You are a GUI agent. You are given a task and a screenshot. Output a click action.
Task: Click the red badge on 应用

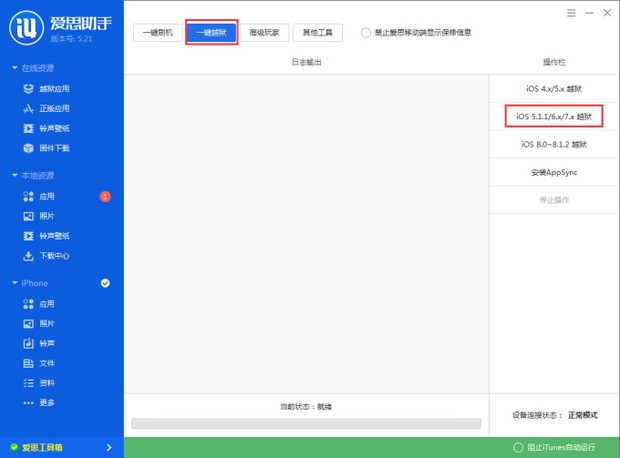point(105,196)
